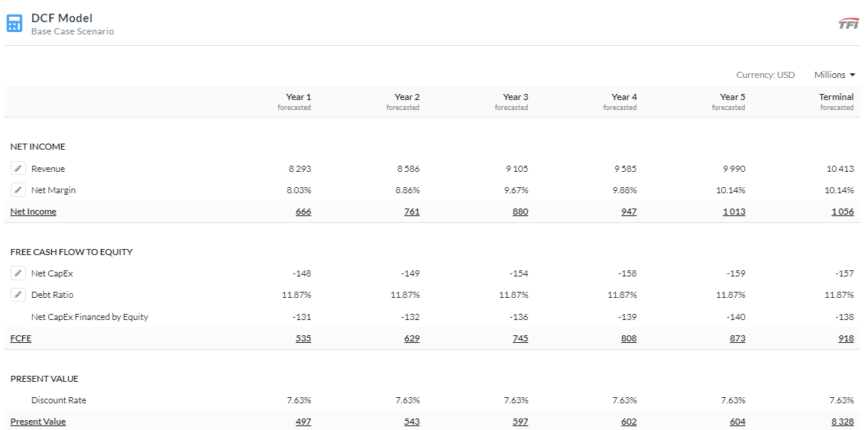Click the DCF Model calculator icon

click(15, 24)
